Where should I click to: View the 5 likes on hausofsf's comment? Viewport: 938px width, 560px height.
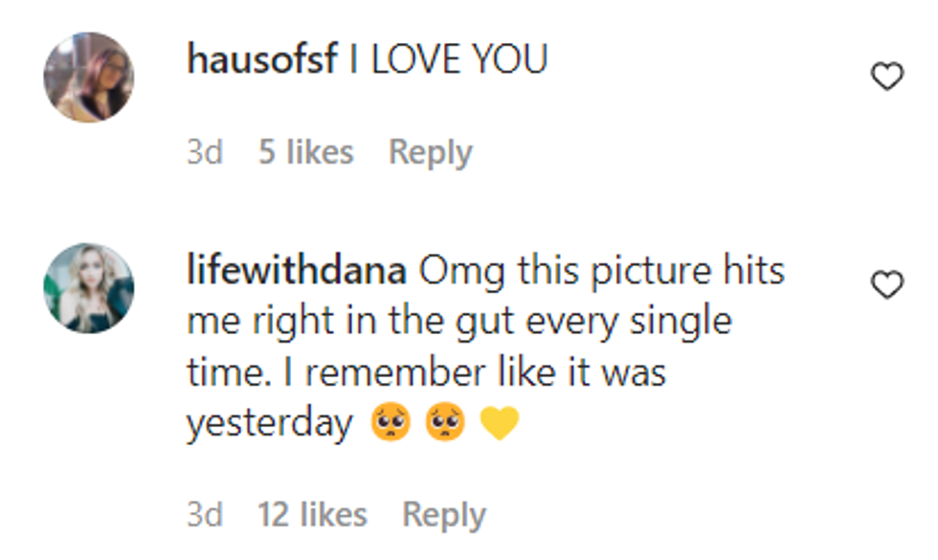(x=305, y=152)
